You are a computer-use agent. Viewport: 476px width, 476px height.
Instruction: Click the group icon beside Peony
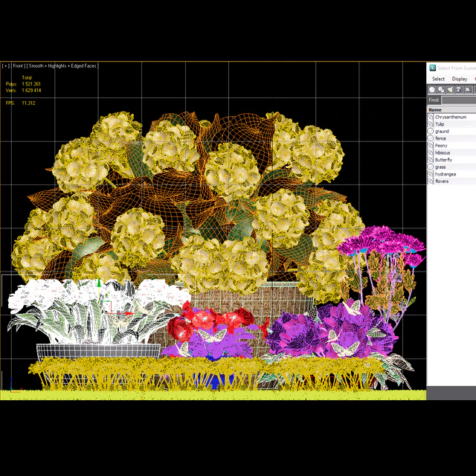[x=431, y=146]
